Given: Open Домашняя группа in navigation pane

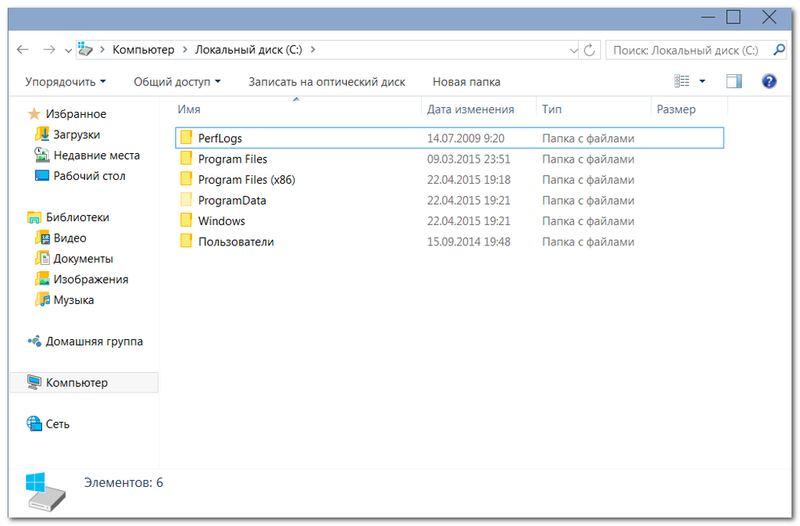Looking at the screenshot, I should (94, 341).
